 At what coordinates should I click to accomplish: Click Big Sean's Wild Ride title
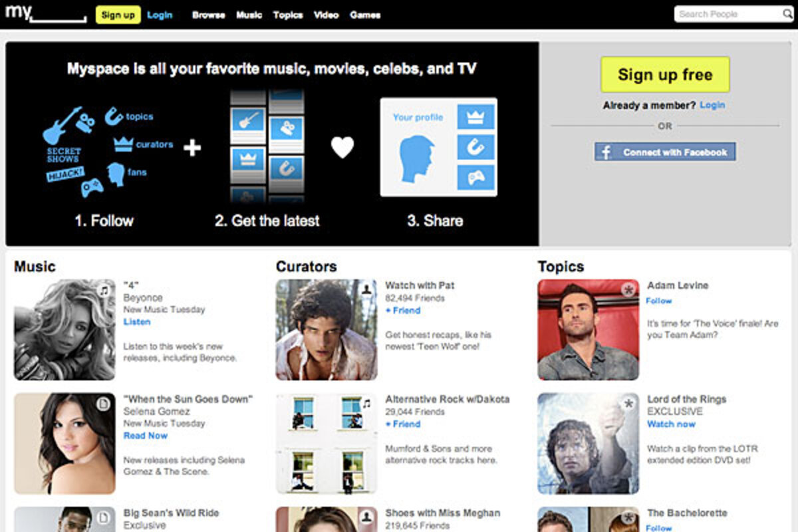172,513
